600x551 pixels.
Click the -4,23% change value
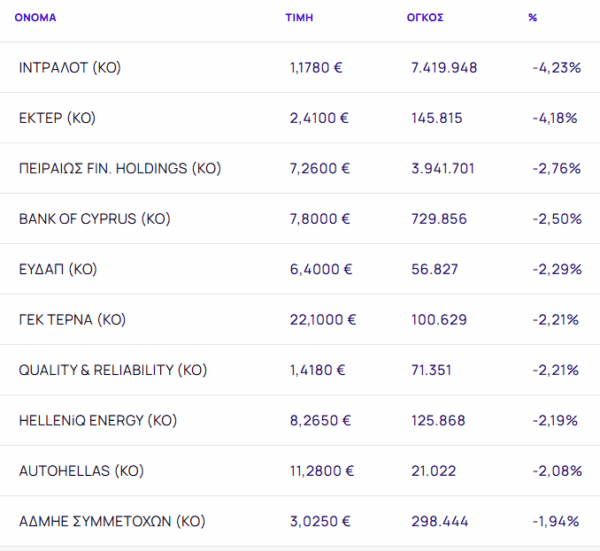tap(556, 67)
